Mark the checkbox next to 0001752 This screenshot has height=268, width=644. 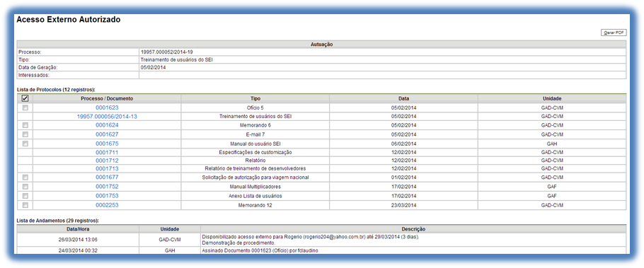pyautogui.click(x=25, y=187)
